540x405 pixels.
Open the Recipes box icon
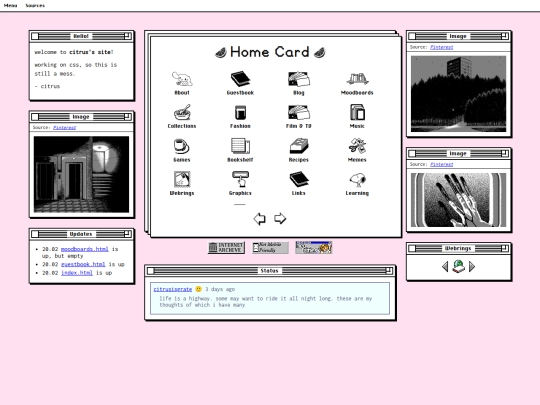pyautogui.click(x=299, y=146)
